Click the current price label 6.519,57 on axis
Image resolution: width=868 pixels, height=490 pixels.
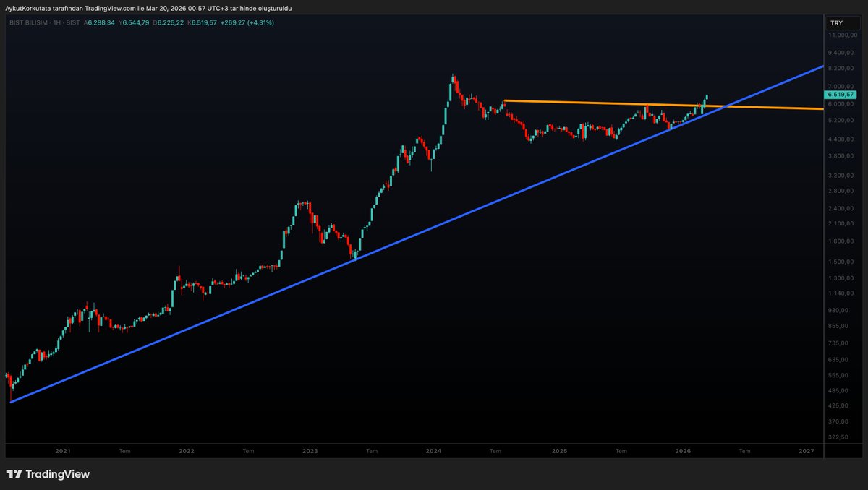[840, 95]
